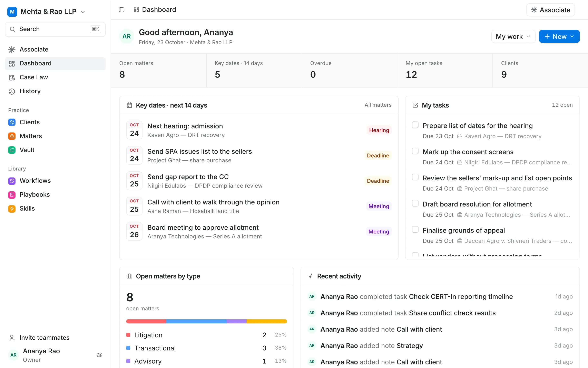
Task: Click the purple Workflows icon
Action: (12, 181)
